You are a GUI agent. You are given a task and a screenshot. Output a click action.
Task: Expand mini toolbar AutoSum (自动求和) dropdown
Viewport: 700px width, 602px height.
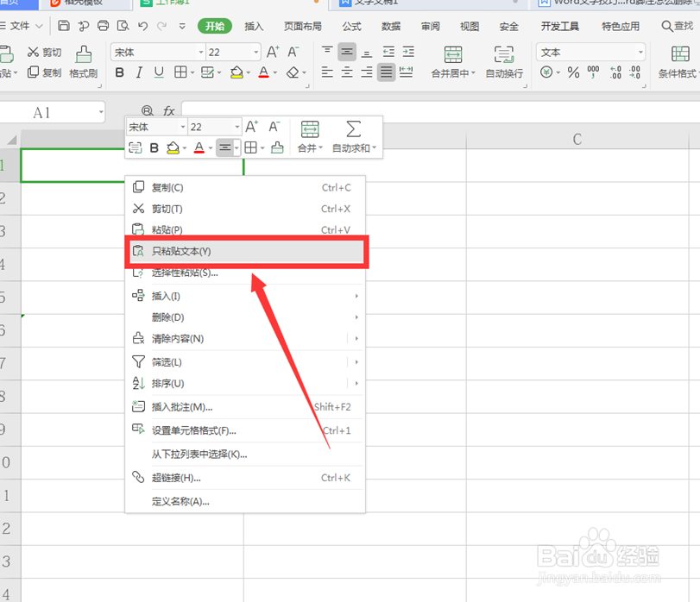[374, 147]
